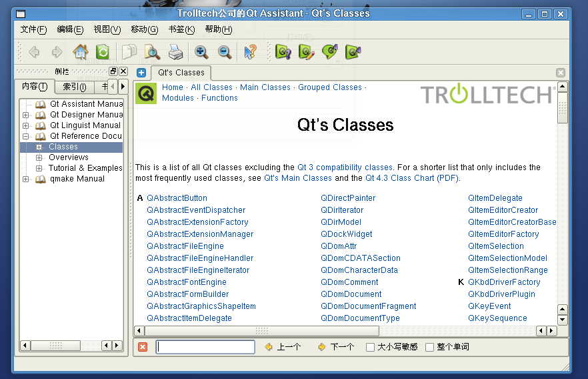Click the Copy pages toolbar icon
588x379 pixels.
coord(129,52)
